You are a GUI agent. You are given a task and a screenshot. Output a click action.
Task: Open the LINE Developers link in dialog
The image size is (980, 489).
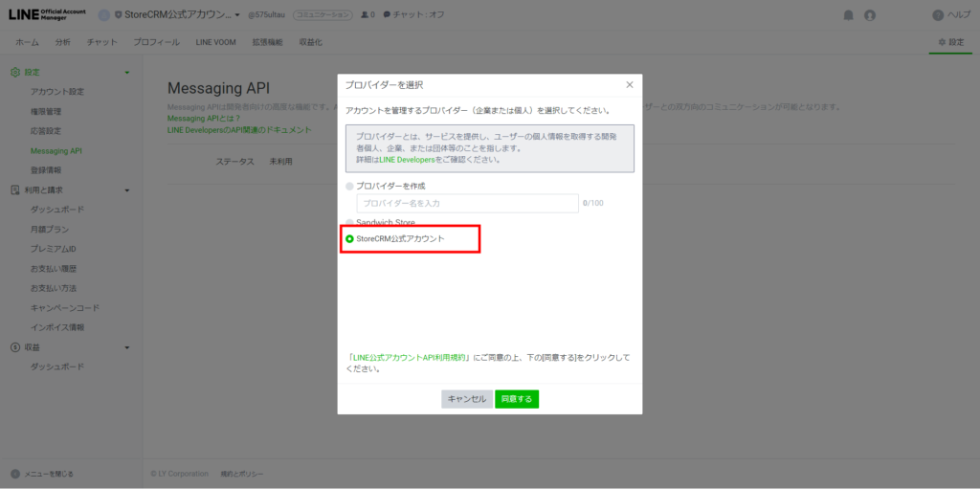point(407,160)
